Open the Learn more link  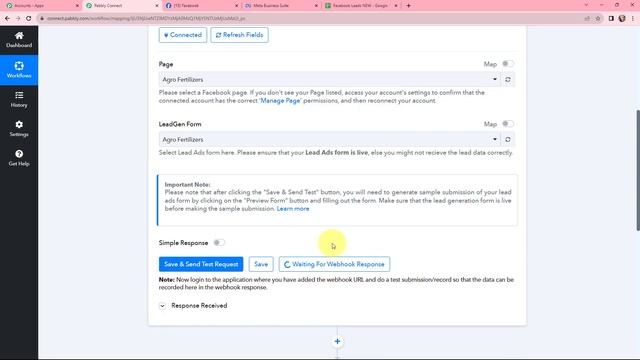(293, 209)
